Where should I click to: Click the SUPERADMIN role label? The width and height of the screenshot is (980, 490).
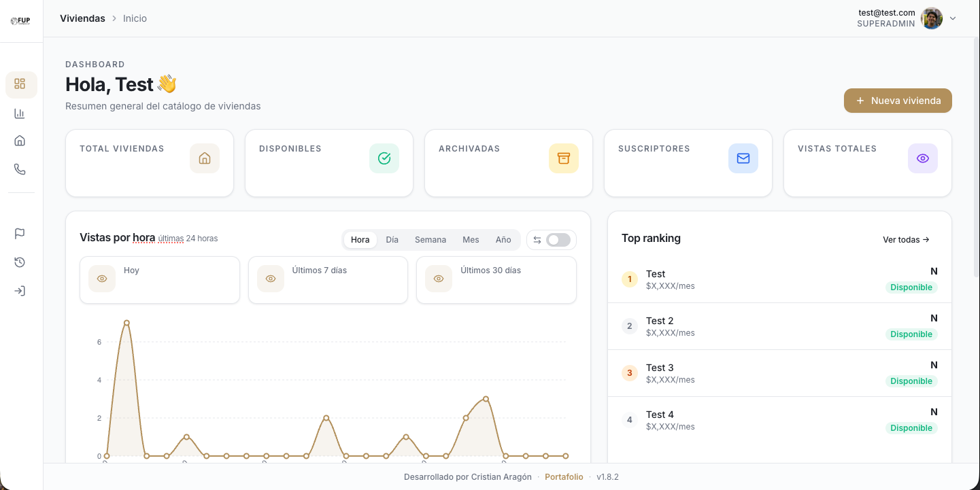point(886,24)
